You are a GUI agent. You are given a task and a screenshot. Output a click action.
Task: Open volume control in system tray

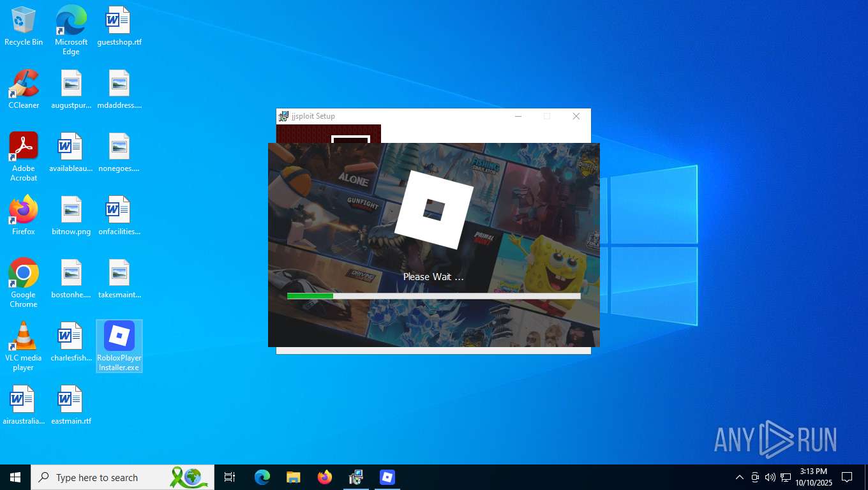(x=770, y=477)
